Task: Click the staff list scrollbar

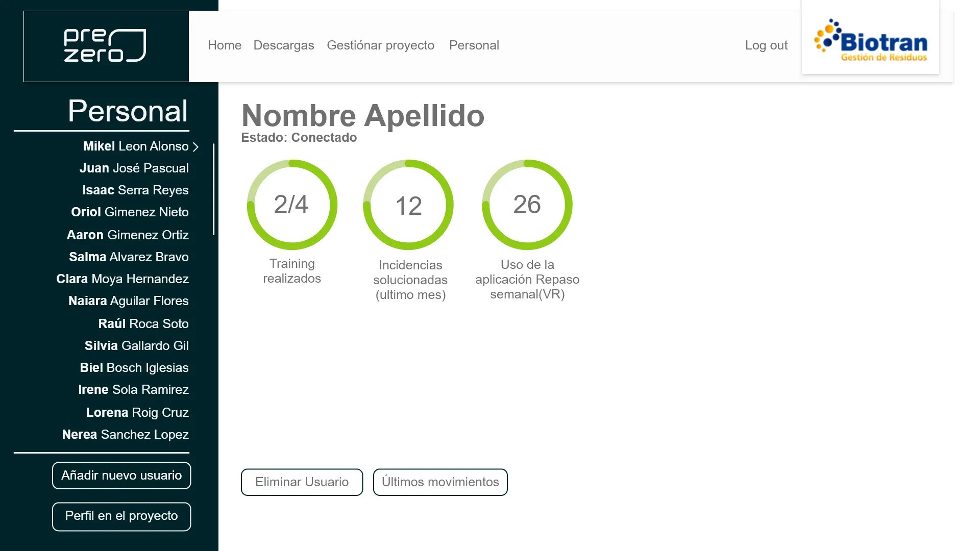Action: (x=213, y=189)
